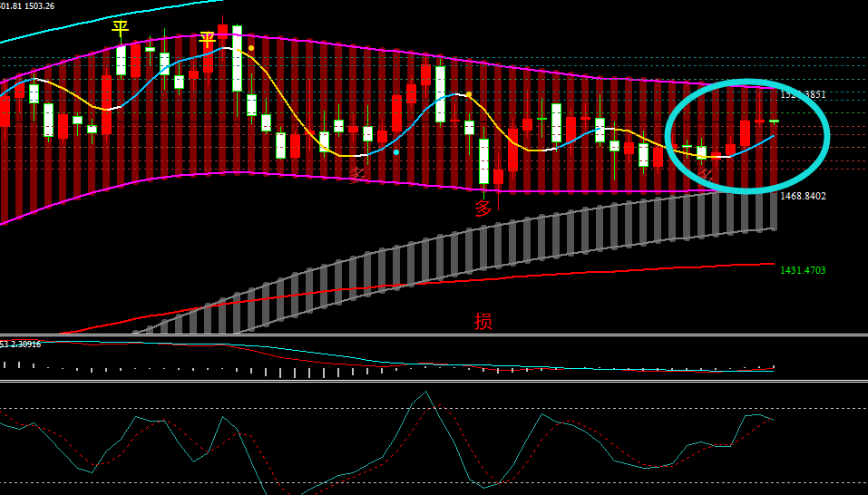The image size is (868, 495).
Task: Click the rightmost orange signal dot
Action: [469, 94]
